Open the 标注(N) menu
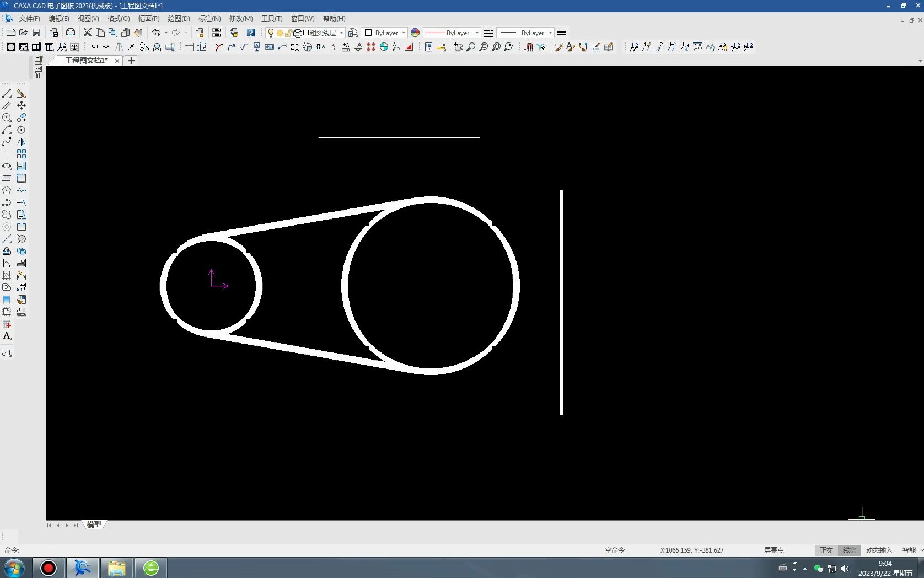924x578 pixels. 209,18
